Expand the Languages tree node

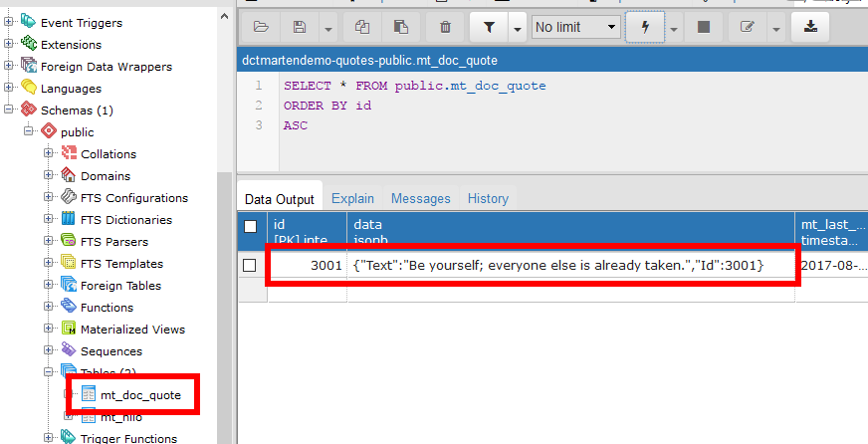[8, 88]
